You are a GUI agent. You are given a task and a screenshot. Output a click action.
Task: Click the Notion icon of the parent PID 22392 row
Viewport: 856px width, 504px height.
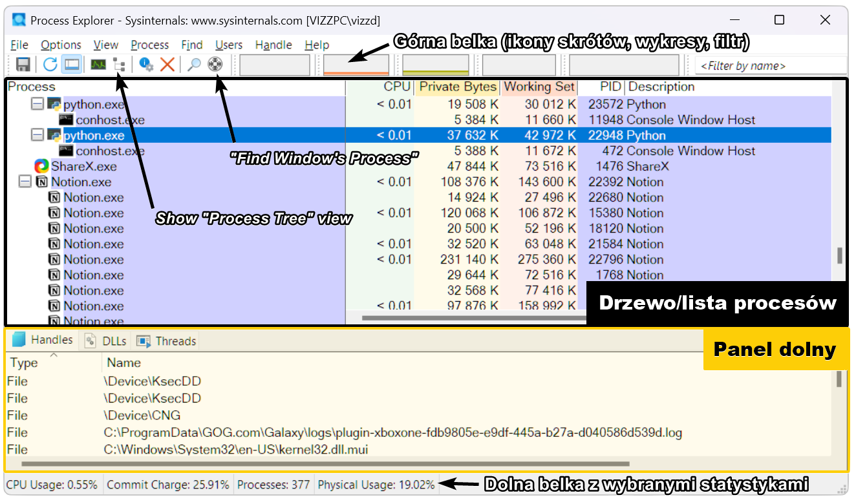[42, 182]
